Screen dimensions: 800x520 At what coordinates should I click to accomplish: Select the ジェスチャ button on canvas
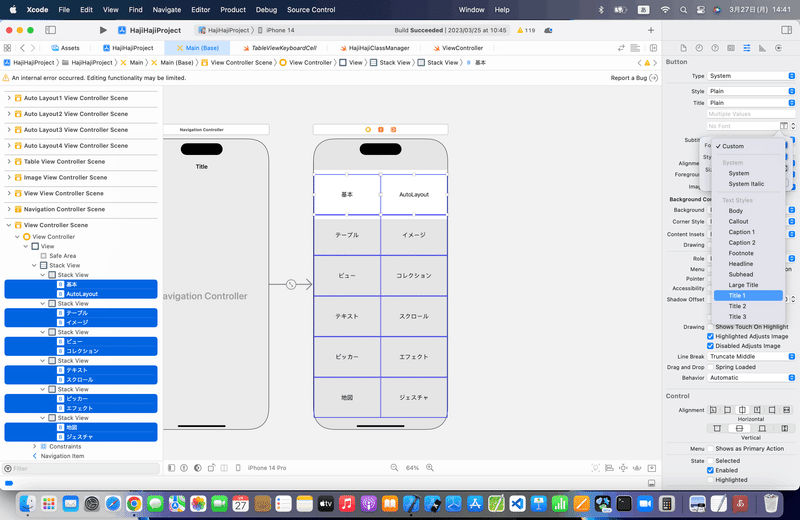[414, 398]
